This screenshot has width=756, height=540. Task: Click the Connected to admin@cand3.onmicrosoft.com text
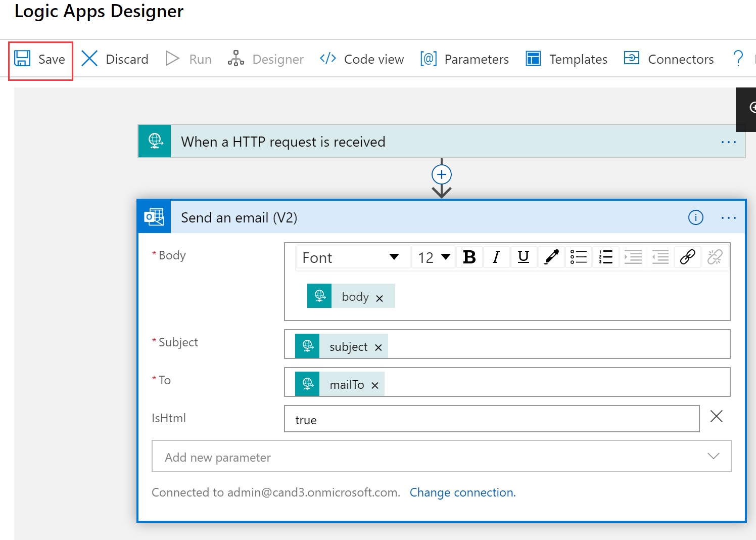pos(276,492)
